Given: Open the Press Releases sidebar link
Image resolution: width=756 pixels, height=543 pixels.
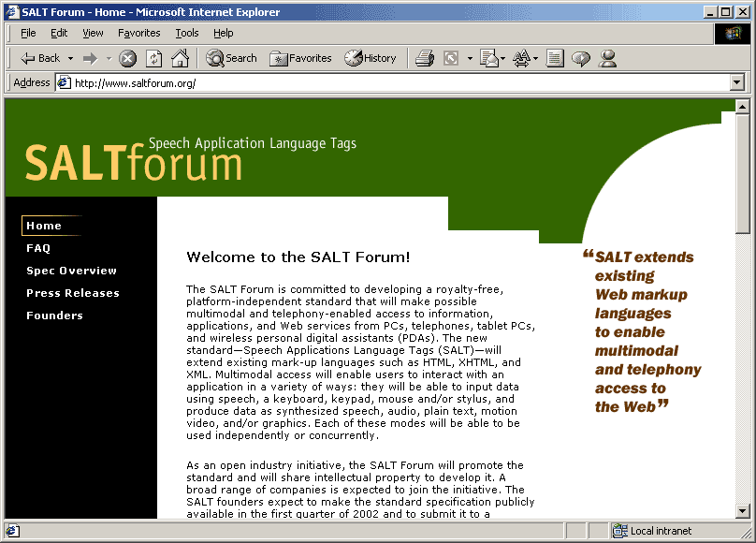Looking at the screenshot, I should 73,293.
